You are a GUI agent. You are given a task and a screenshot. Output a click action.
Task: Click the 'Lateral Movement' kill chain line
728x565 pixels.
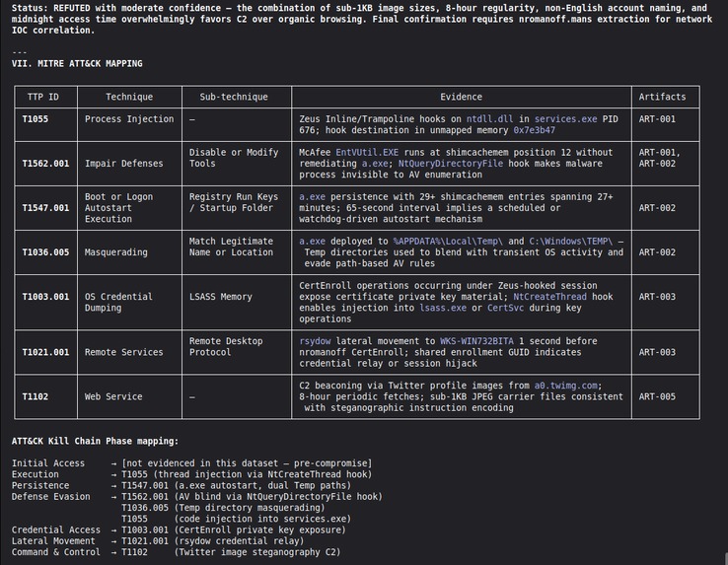(158, 541)
